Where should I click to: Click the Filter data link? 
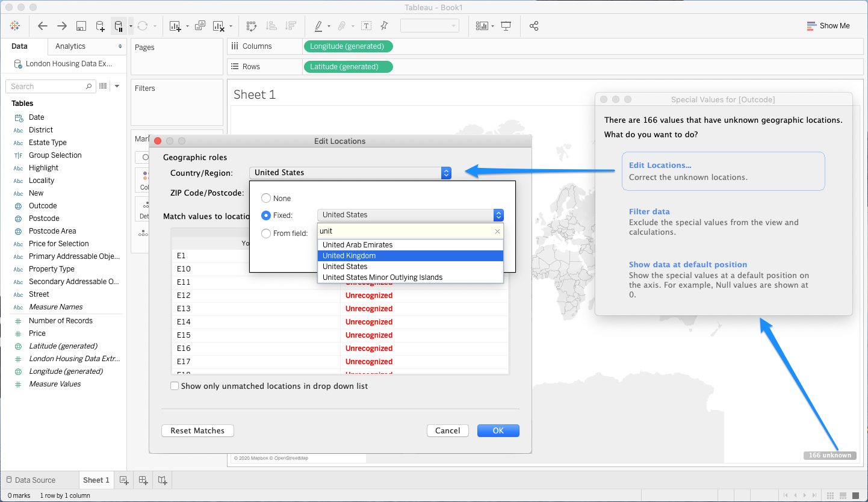[649, 211]
